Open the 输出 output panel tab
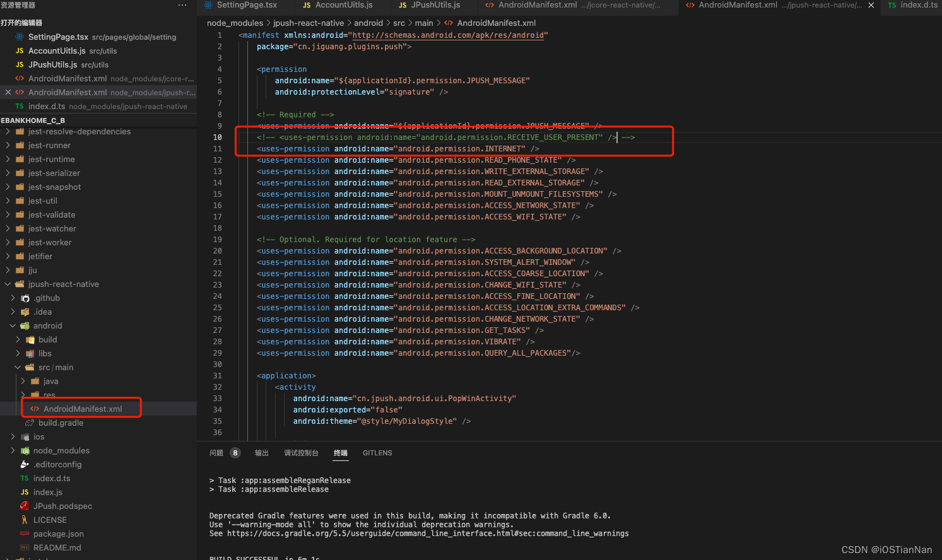The width and height of the screenshot is (942, 560). 262,453
